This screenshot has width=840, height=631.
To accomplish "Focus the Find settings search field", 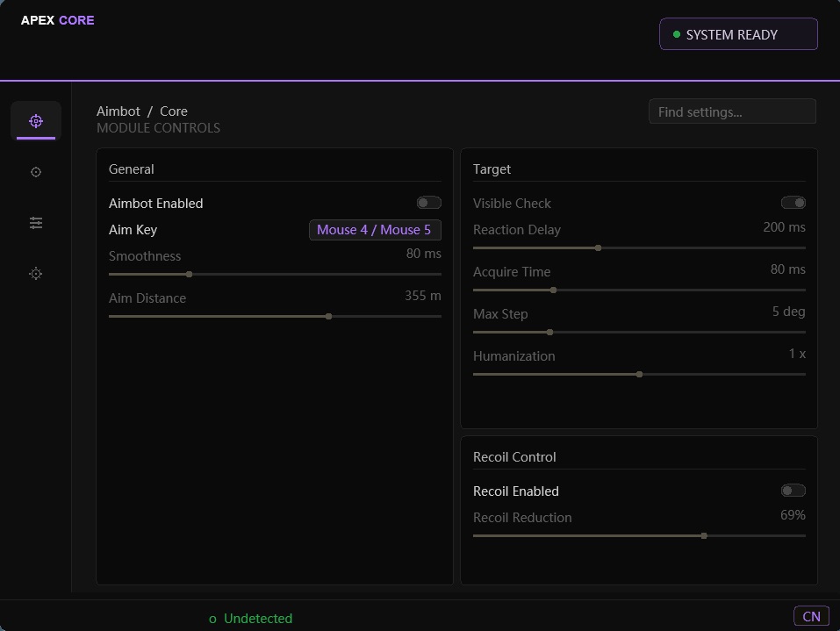I will (x=732, y=111).
